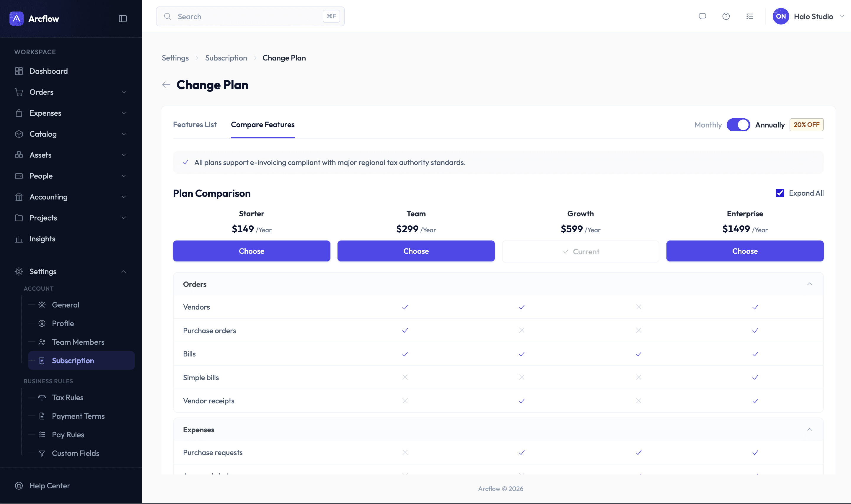Click the ON avatar for Halo Studio
851x504 pixels.
click(x=781, y=16)
